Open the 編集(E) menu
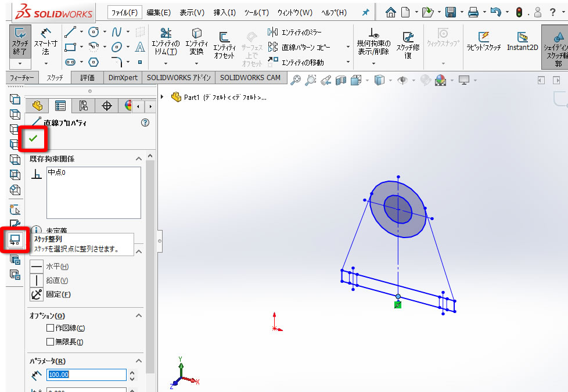The height and width of the screenshot is (392, 568). [159, 13]
